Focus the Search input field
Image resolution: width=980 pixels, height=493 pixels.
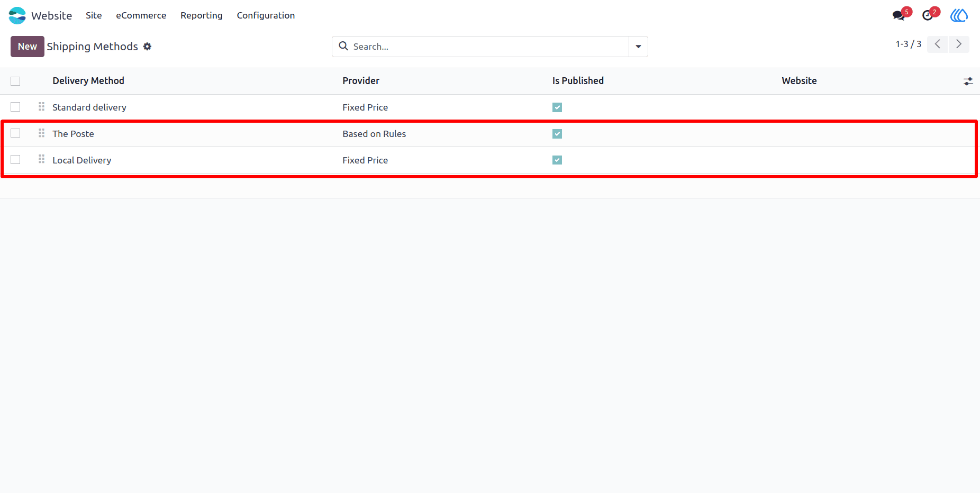[x=489, y=47]
